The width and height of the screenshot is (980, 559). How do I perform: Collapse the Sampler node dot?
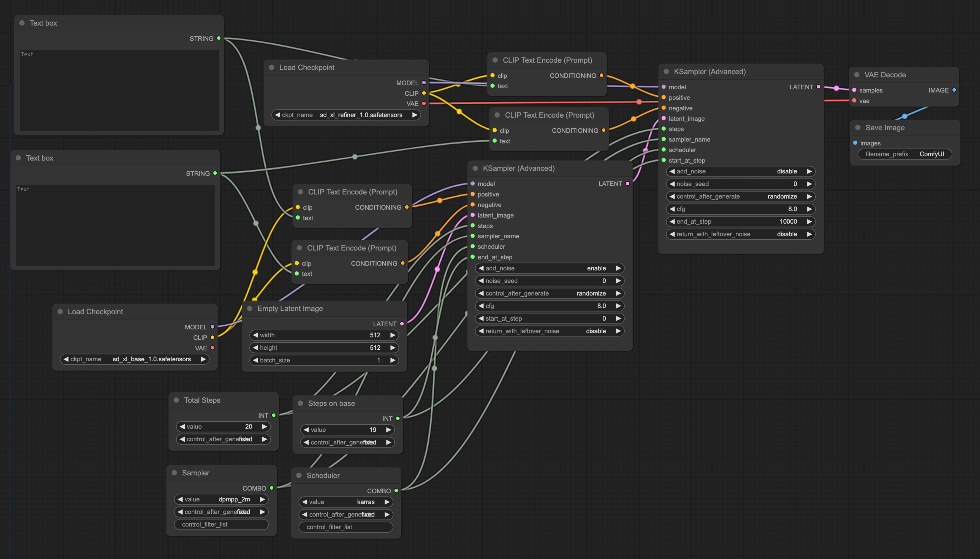[174, 473]
